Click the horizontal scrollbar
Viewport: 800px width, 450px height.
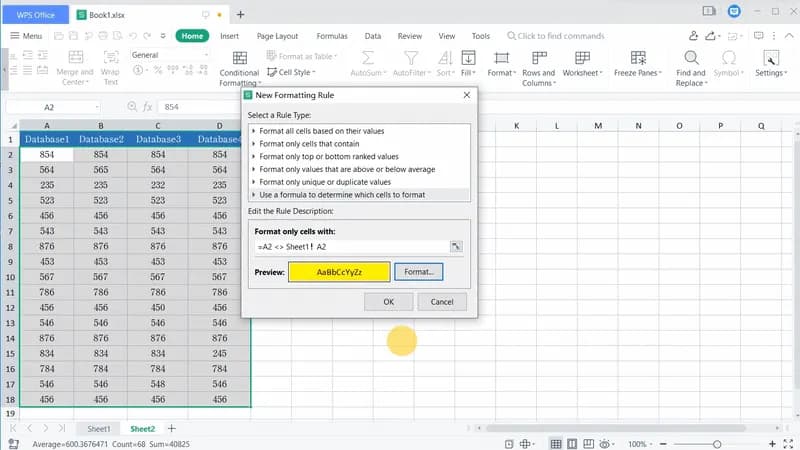tap(616, 428)
